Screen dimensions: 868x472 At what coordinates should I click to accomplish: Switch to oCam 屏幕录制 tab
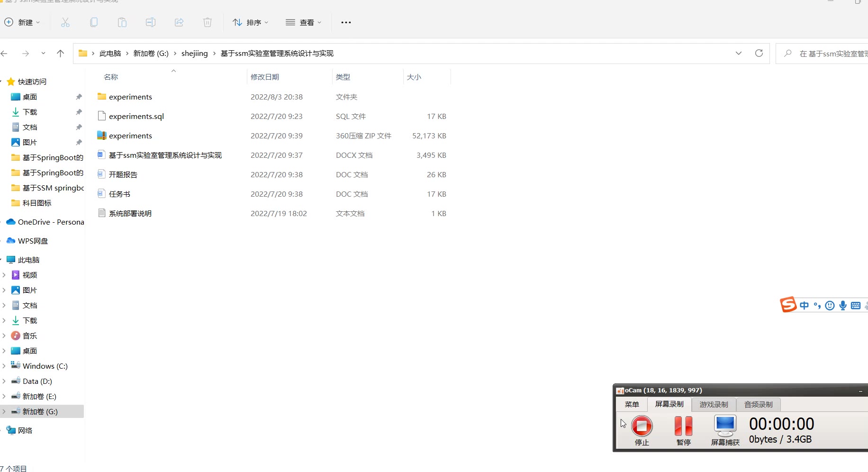point(669,404)
